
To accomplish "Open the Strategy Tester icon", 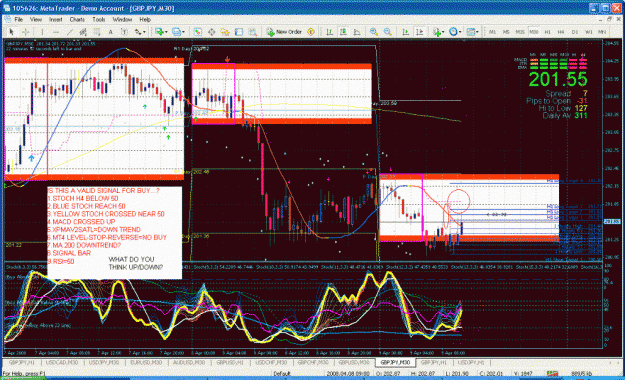I will click(x=252, y=32).
